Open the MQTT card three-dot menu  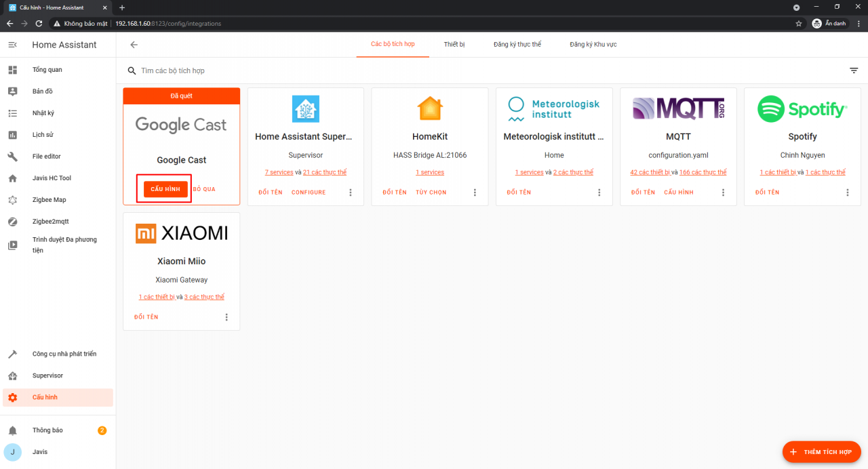pos(723,192)
